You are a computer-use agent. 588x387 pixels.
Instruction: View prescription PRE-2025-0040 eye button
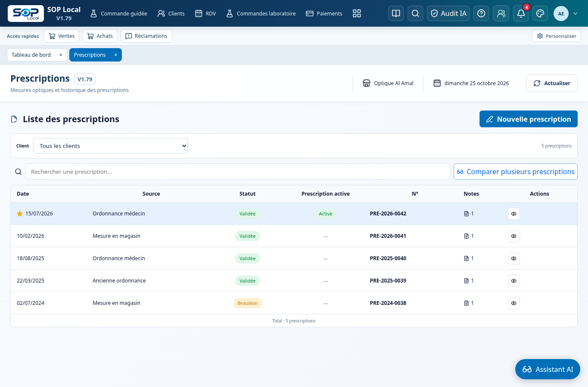tap(514, 258)
